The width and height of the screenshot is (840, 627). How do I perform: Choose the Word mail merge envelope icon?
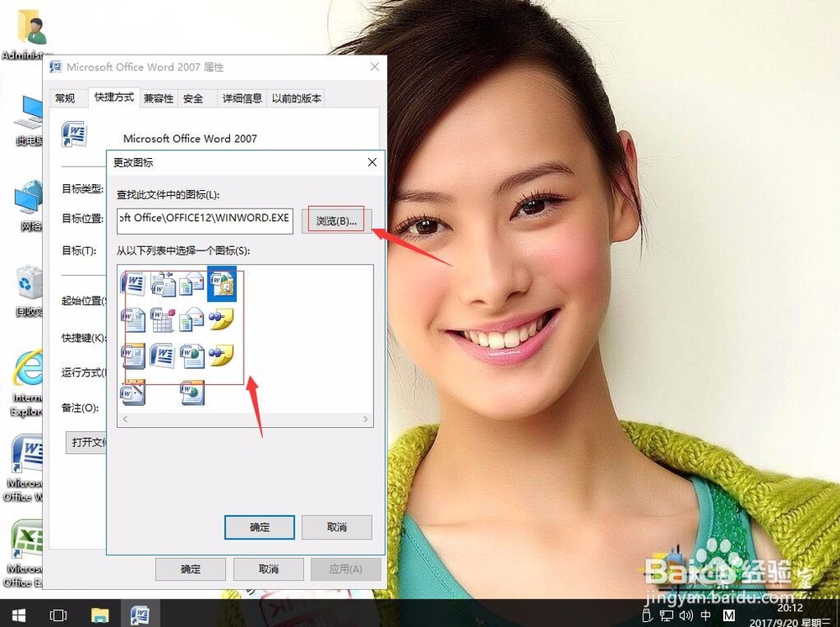192,284
